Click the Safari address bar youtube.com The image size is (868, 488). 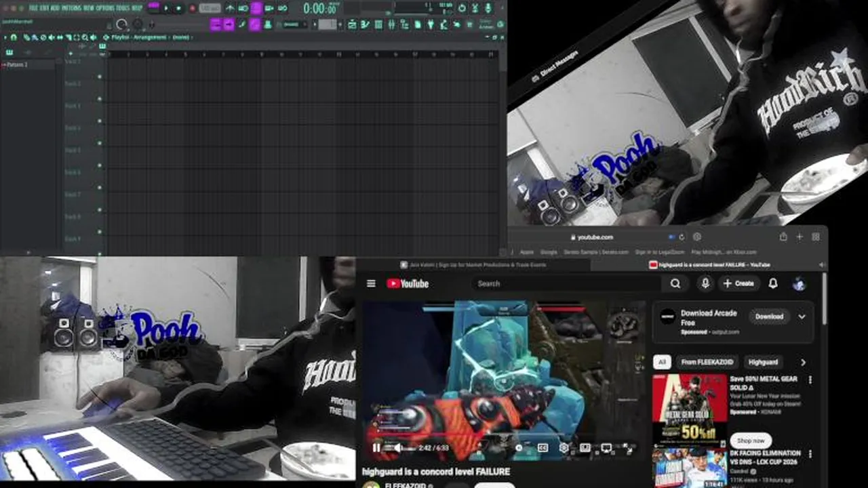[592, 237]
